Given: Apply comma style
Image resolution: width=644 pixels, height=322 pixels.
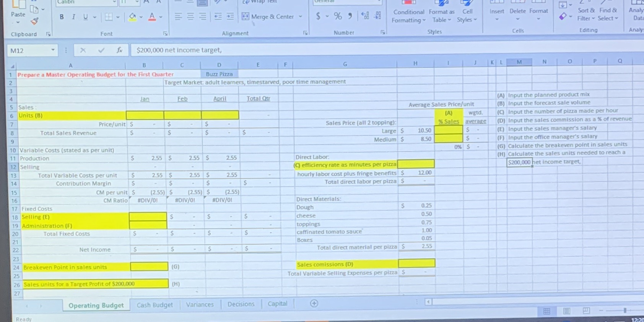Looking at the screenshot, I should pyautogui.click(x=350, y=16).
